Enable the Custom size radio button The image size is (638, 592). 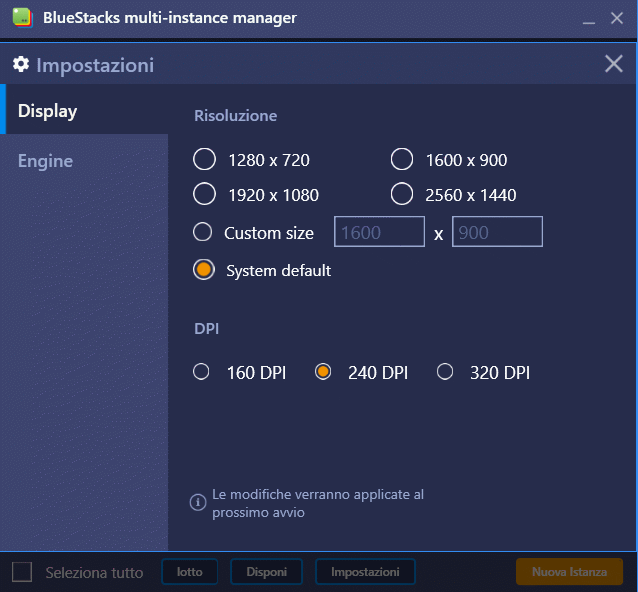202,232
